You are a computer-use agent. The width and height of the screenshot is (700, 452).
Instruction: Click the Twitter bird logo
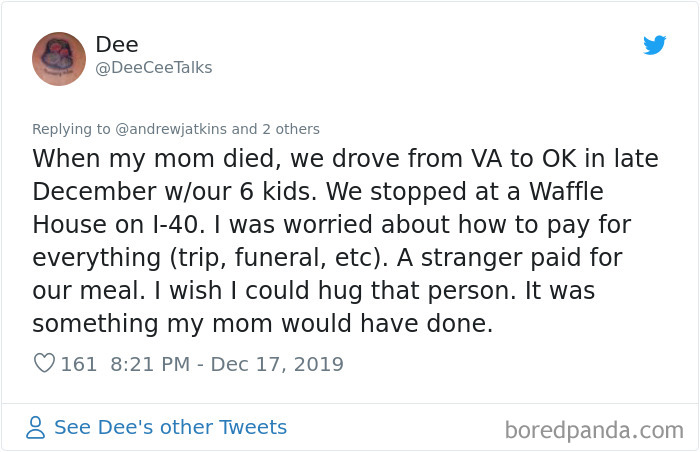click(654, 45)
